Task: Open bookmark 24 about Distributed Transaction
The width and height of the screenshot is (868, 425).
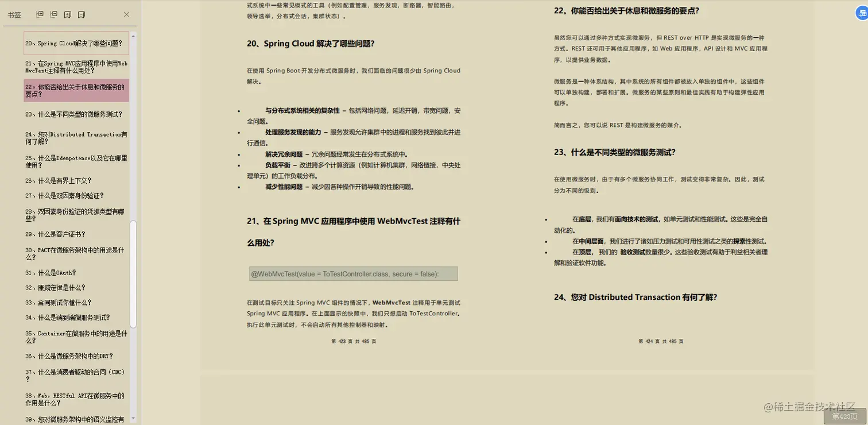Action: click(75, 138)
